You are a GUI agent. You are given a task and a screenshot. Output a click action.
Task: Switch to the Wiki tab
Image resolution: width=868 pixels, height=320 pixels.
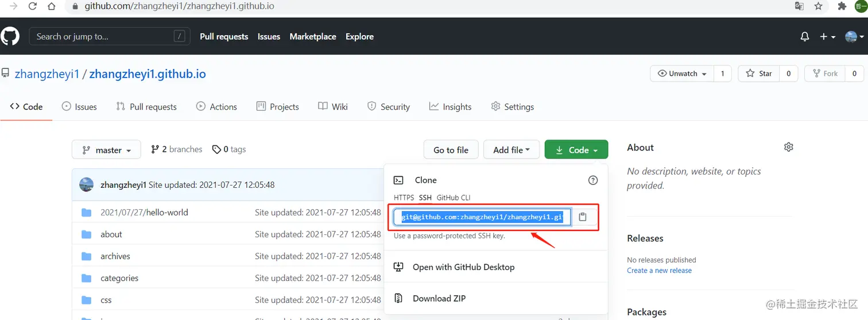pos(333,107)
